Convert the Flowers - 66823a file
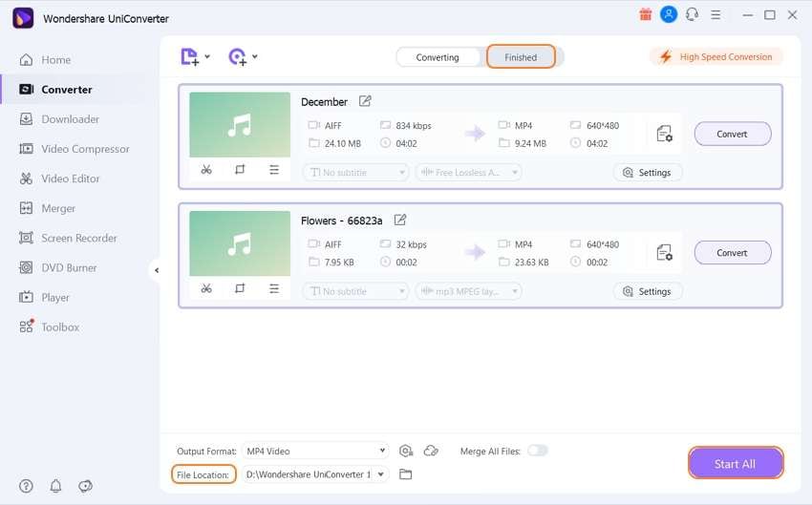This screenshot has width=812, height=505. pyautogui.click(x=733, y=253)
